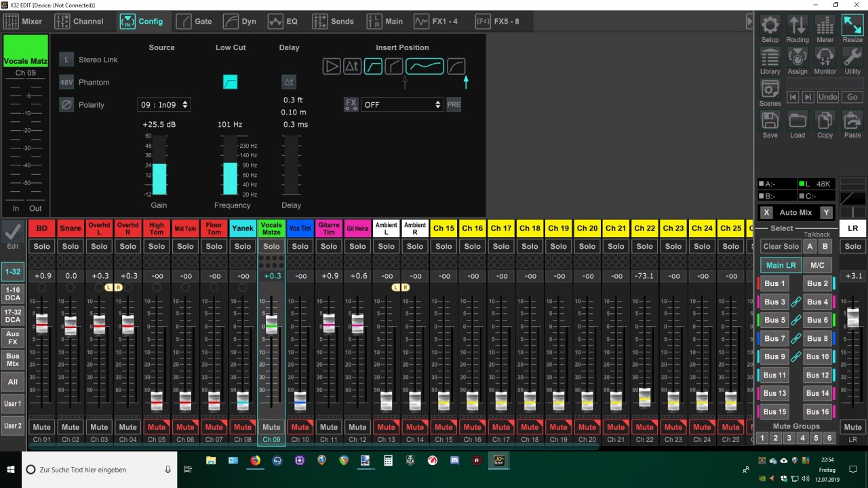Viewport: 868px width, 488px height.
Task: Open Firefox from the taskbar
Action: pyautogui.click(x=255, y=461)
